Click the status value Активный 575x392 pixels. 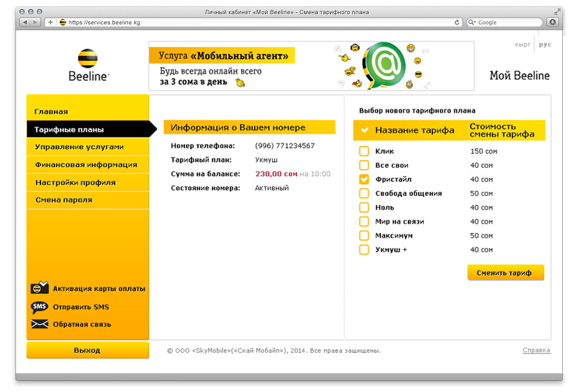coord(271,188)
